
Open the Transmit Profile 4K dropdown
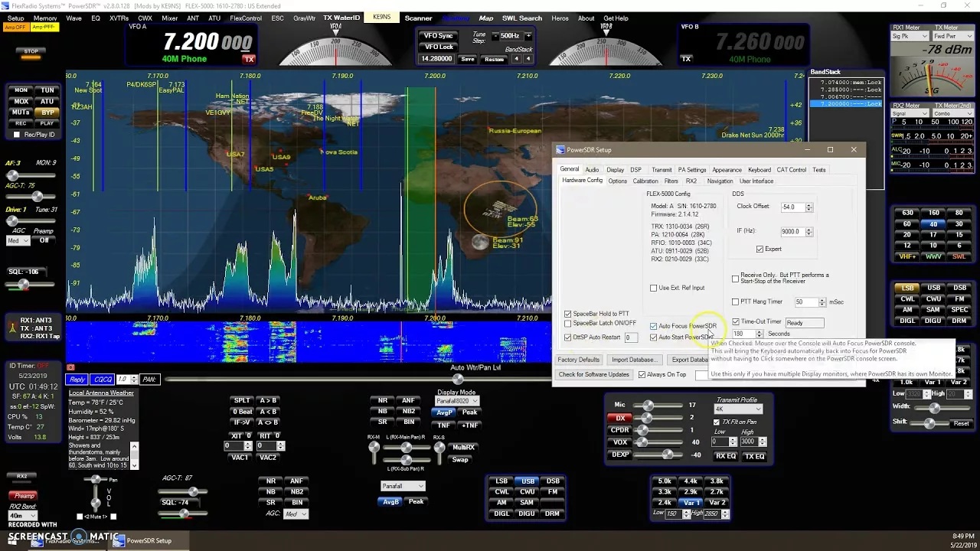click(738, 409)
